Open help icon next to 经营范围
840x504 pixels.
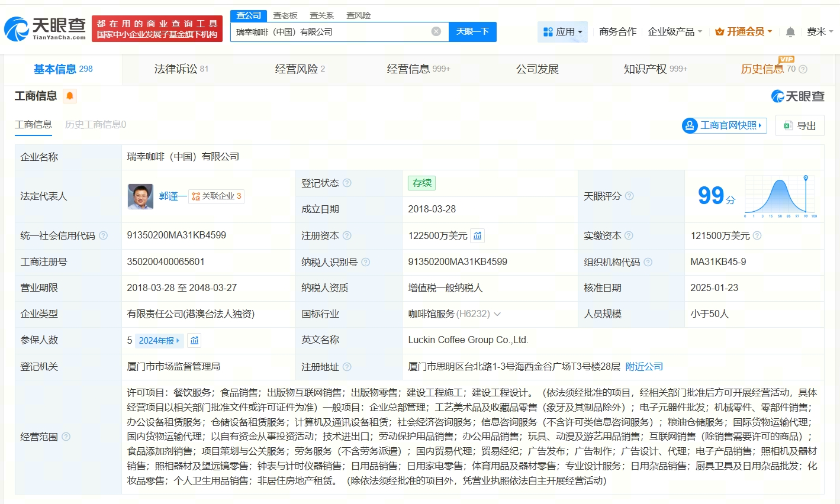[66, 437]
